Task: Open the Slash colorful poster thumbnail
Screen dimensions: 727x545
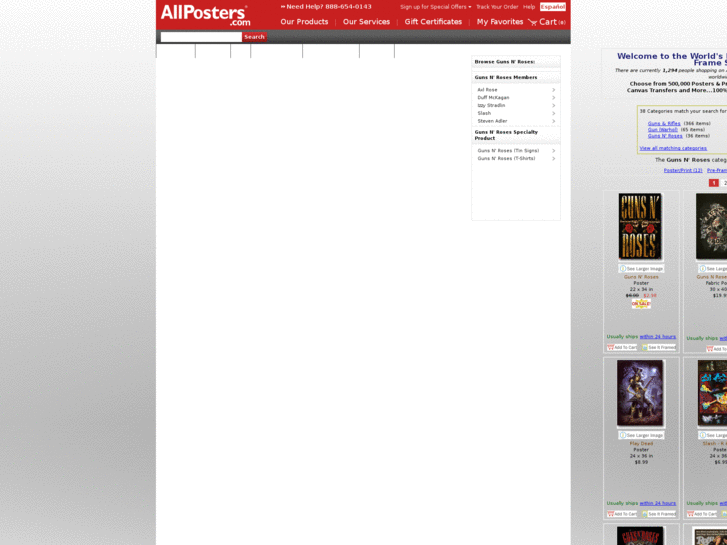Action: (x=712, y=393)
